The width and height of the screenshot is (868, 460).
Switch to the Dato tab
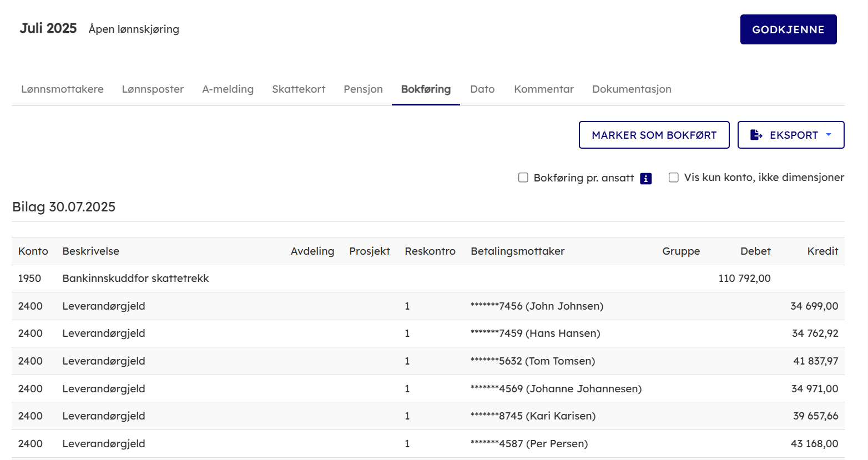[x=482, y=89]
